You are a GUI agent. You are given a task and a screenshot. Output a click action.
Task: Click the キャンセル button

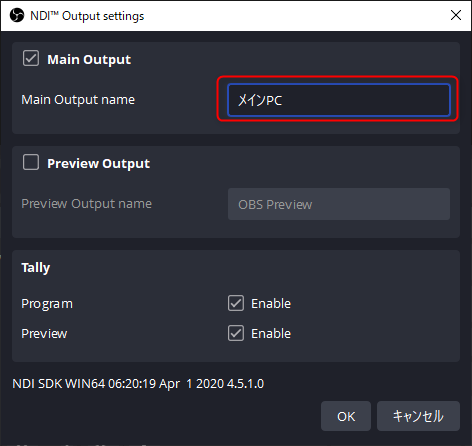coord(418,416)
